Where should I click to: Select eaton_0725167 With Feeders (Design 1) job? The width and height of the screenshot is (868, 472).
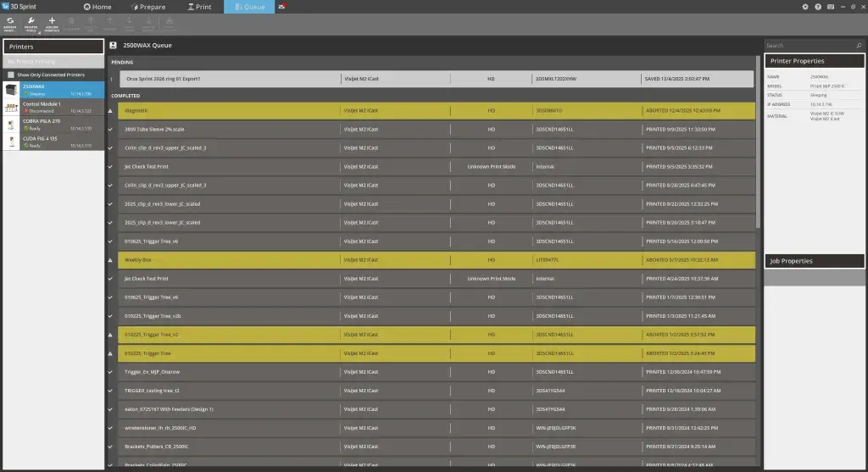pyautogui.click(x=437, y=409)
